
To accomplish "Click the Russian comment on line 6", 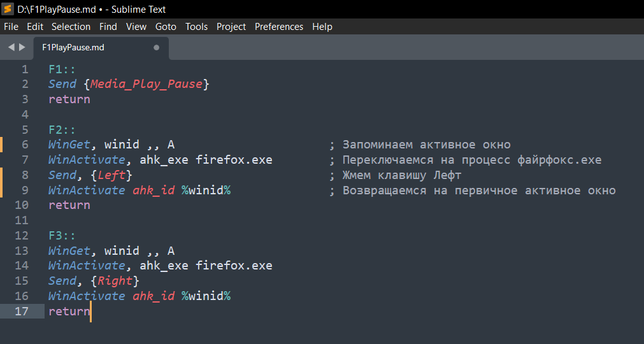I will click(x=426, y=145).
